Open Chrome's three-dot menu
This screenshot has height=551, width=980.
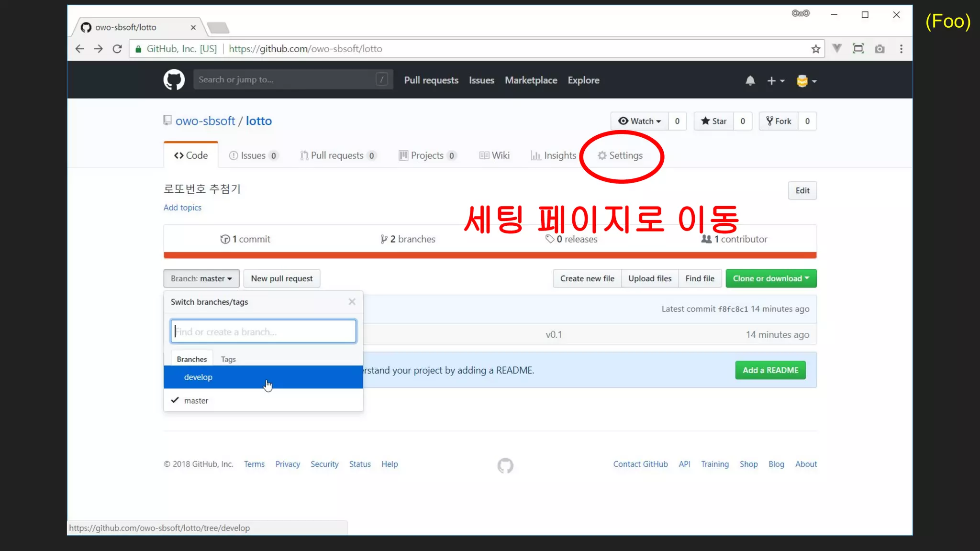(901, 49)
